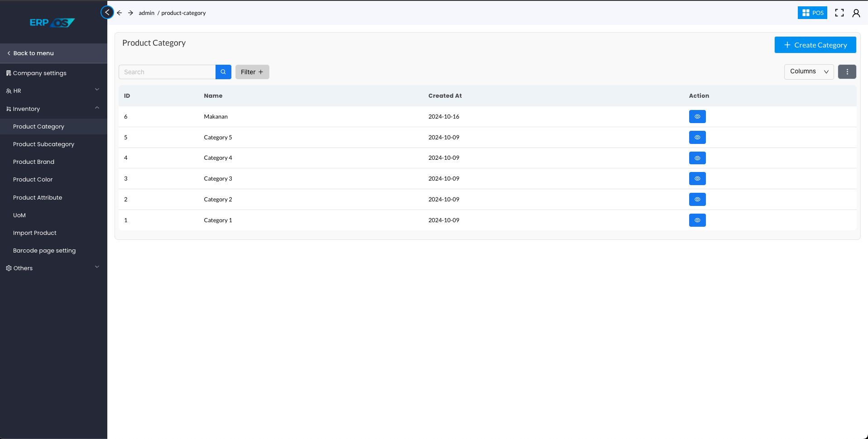
Task: Open the three-dot more options button
Action: point(847,72)
